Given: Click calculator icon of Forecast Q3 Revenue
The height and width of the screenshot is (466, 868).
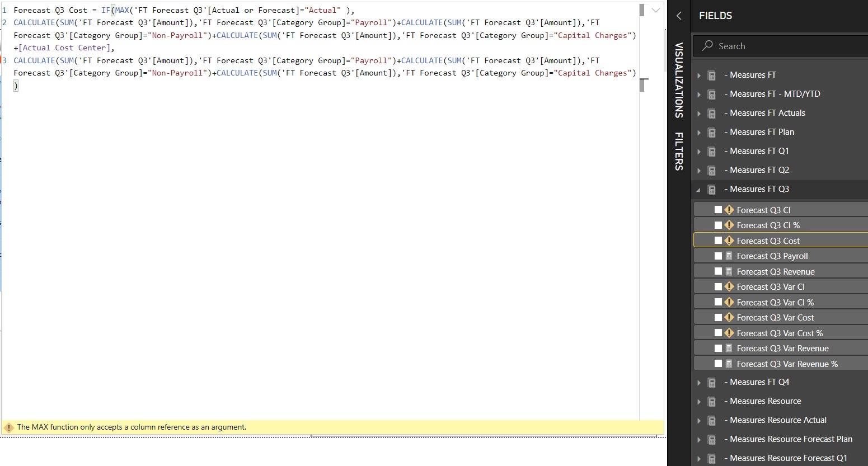Looking at the screenshot, I should pos(729,271).
